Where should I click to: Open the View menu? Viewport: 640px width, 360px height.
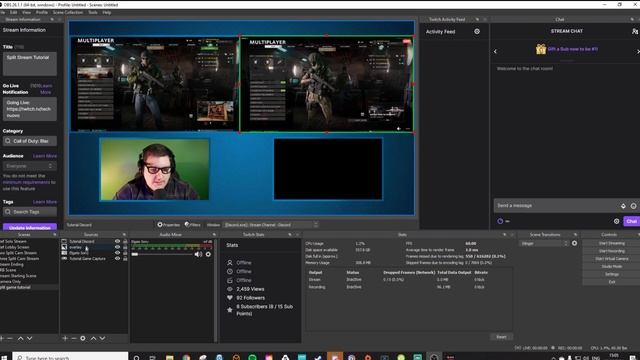coord(27,13)
